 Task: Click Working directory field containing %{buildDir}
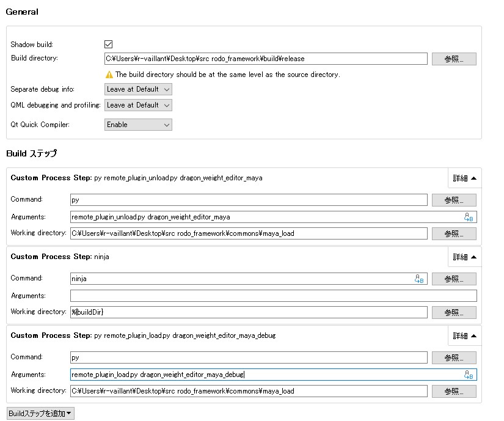click(x=249, y=312)
